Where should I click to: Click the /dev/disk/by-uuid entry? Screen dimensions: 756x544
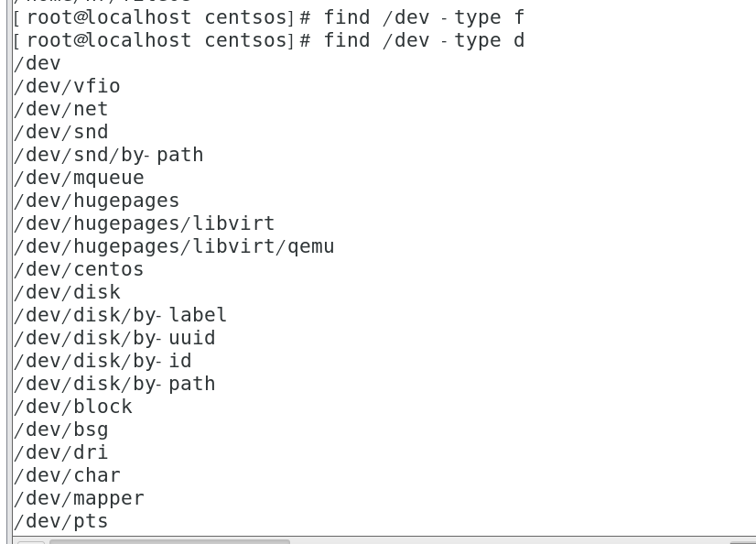point(114,338)
